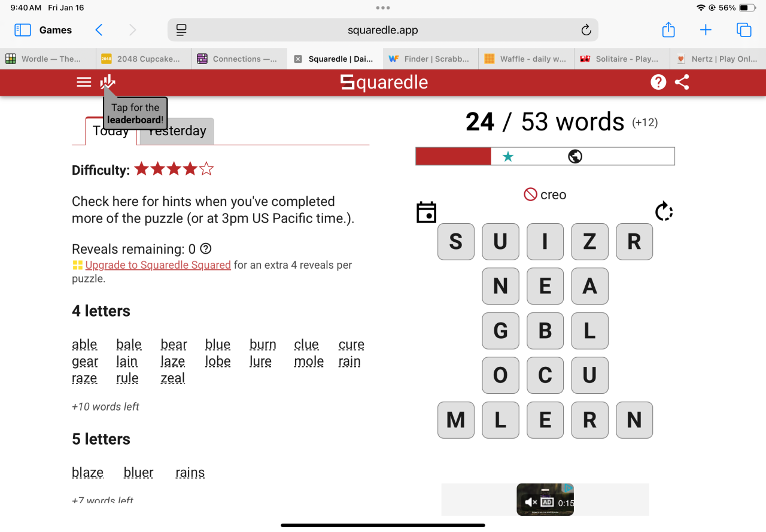
Task: Open the Games tab group
Action: [56, 30]
